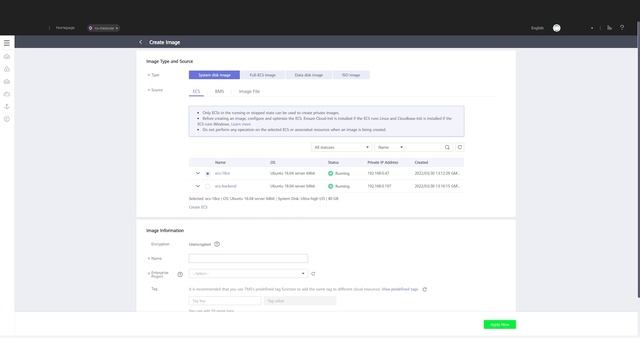Go to Homepage in top bar

point(65,28)
